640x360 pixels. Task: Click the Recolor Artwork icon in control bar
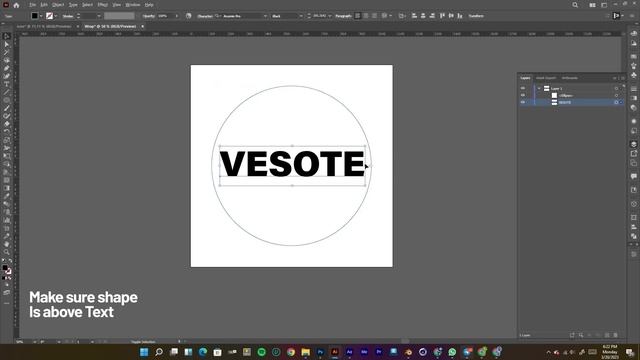189,16
